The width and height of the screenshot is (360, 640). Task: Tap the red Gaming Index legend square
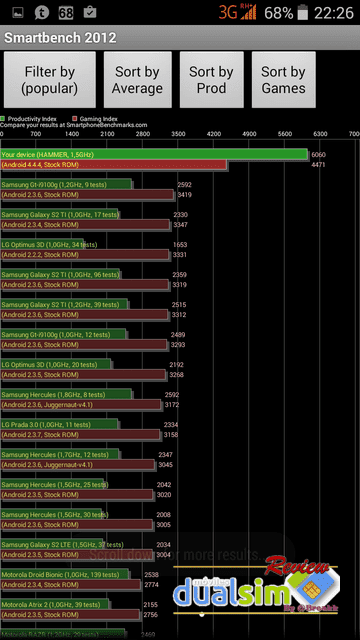pyautogui.click(x=74, y=119)
